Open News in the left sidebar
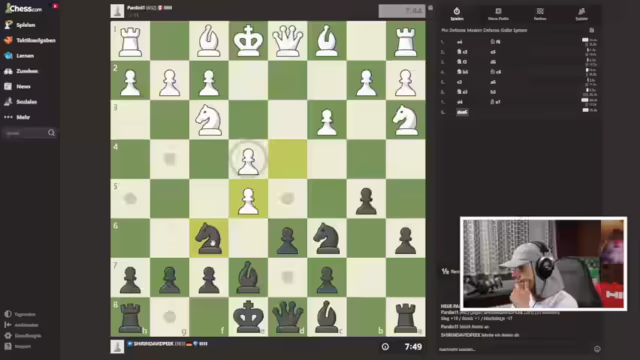 pos(18,87)
